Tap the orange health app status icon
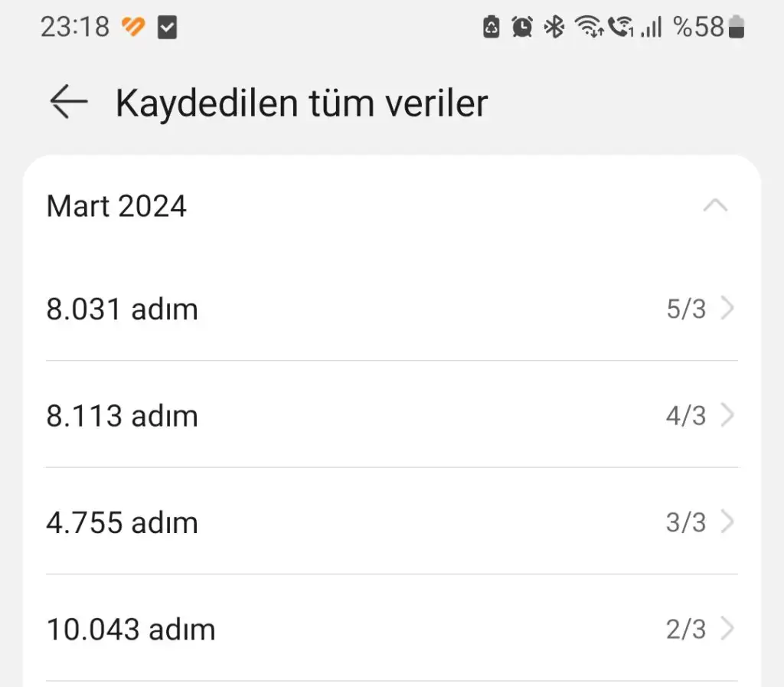784x687 pixels. [x=133, y=28]
